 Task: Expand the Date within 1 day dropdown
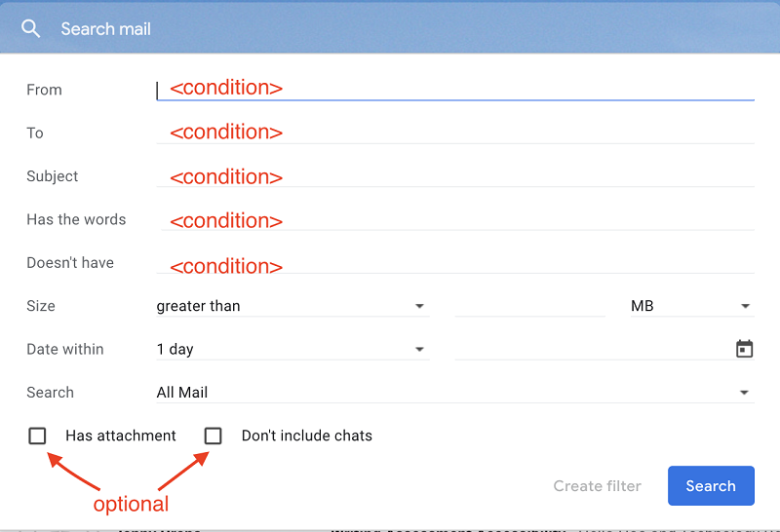292,349
